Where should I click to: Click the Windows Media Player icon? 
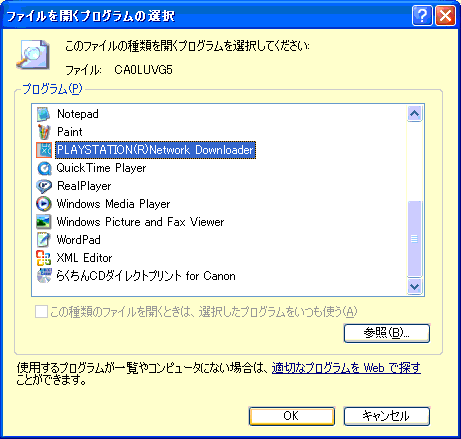coord(44,204)
